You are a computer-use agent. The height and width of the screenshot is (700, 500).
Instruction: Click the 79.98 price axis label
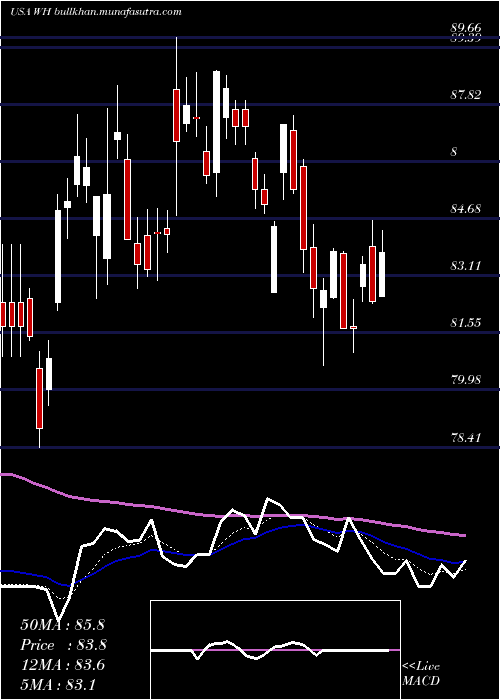(466, 380)
